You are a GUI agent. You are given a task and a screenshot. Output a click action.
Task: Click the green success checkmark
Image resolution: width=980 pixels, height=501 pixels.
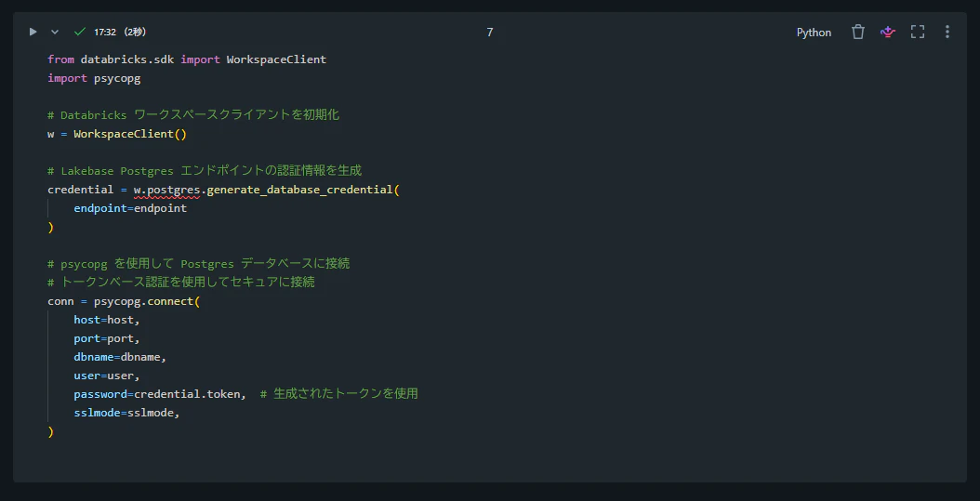pyautogui.click(x=79, y=32)
